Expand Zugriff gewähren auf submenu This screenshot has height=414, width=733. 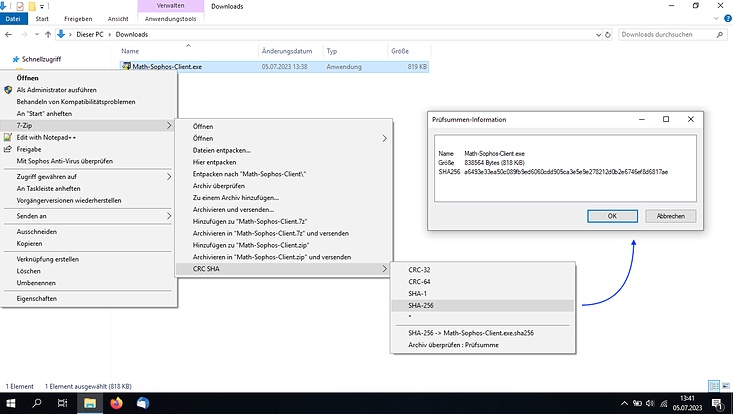[x=89, y=177]
